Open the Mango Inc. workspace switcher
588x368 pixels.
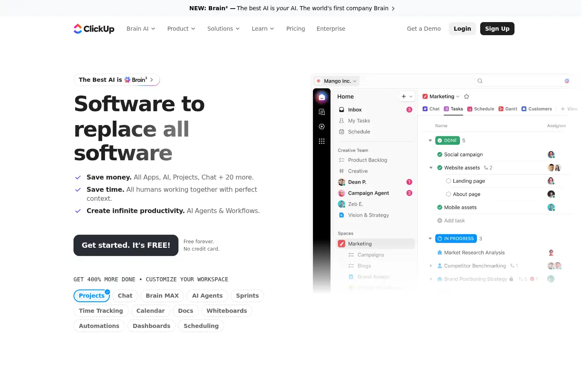(336, 81)
